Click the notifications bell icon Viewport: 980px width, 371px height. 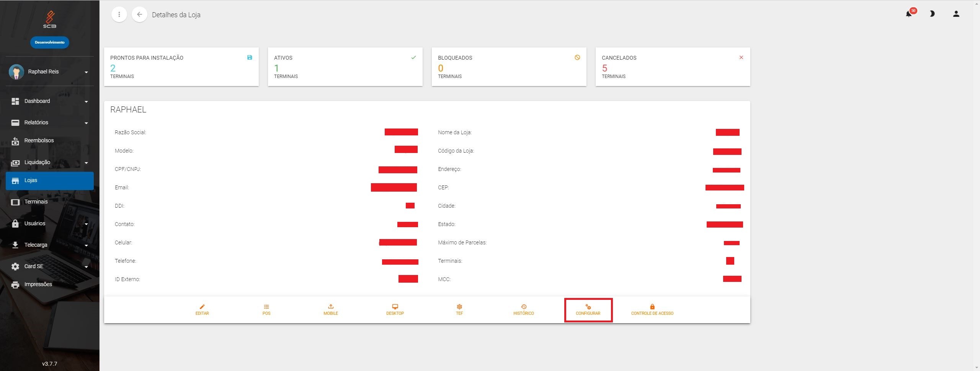pyautogui.click(x=909, y=14)
